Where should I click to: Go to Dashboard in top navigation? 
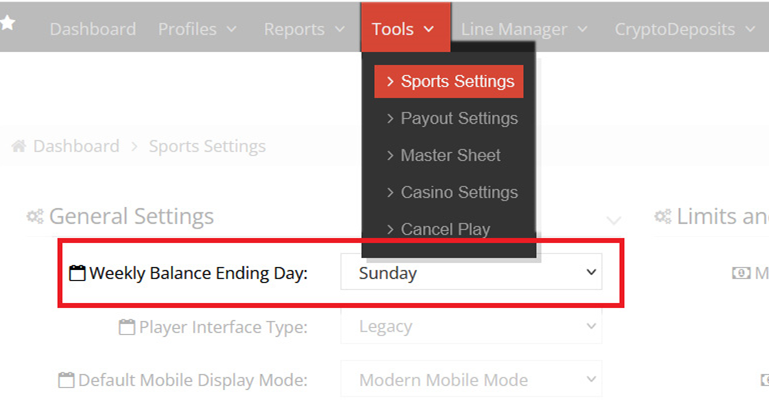point(92,29)
